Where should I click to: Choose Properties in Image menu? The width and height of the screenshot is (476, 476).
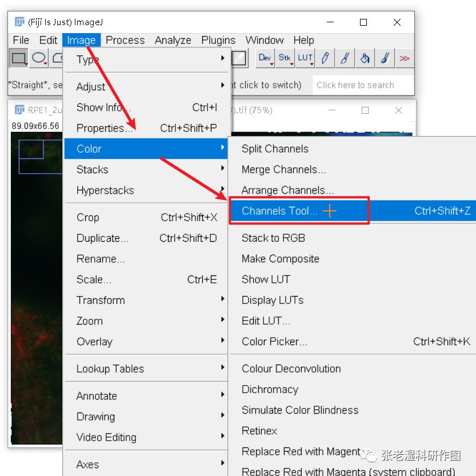tap(146, 128)
